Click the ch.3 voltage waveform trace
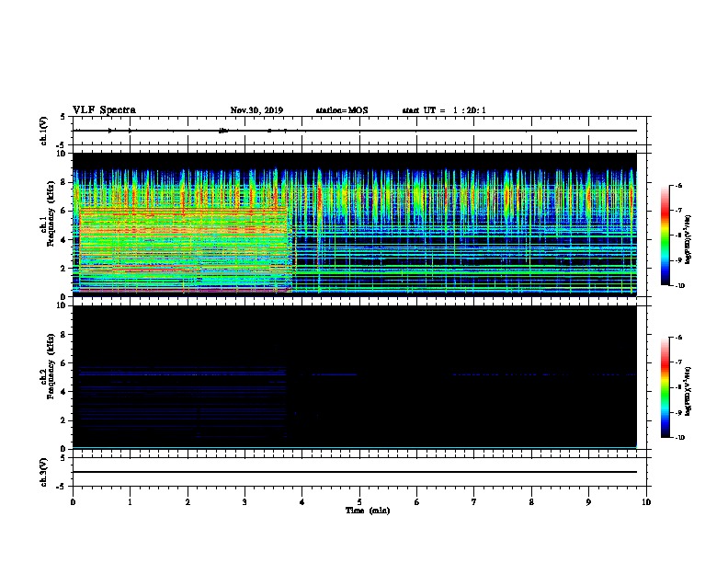The width and height of the screenshot is (728, 563). tap(354, 472)
